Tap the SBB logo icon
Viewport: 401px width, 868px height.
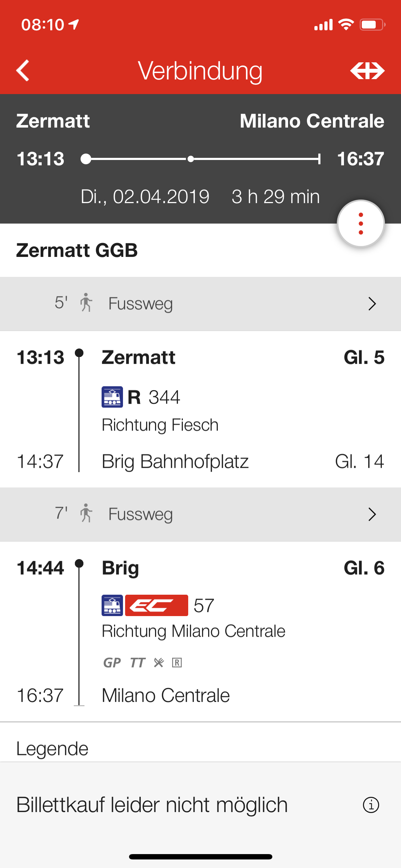point(367,71)
